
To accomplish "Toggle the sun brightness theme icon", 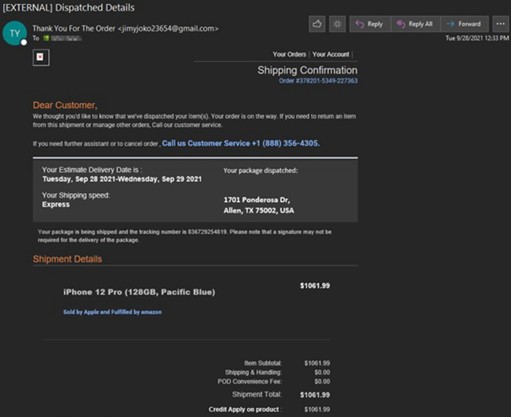I will [x=337, y=24].
